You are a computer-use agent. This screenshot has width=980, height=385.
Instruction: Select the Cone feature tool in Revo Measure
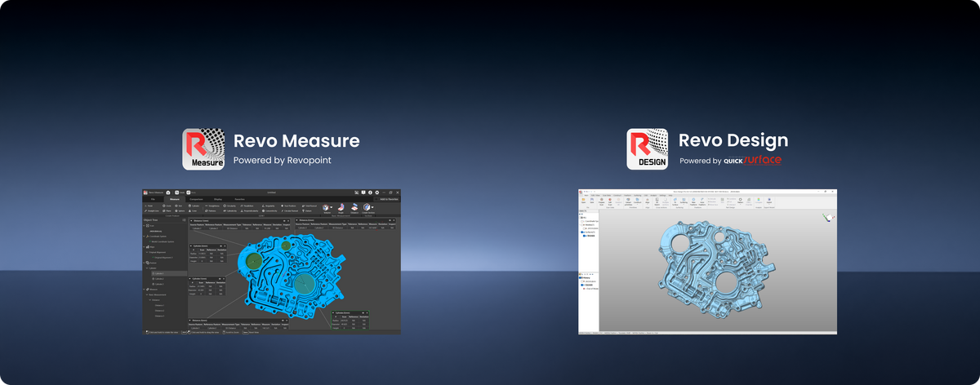click(x=193, y=210)
